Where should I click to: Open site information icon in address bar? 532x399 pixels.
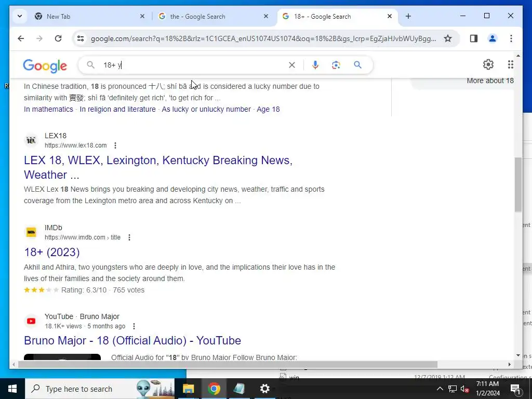(x=81, y=38)
